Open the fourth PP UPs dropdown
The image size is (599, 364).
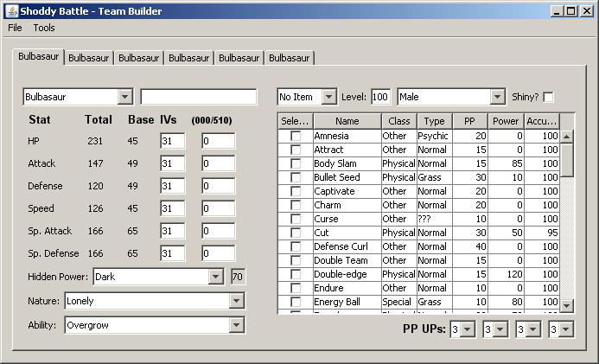[561, 329]
